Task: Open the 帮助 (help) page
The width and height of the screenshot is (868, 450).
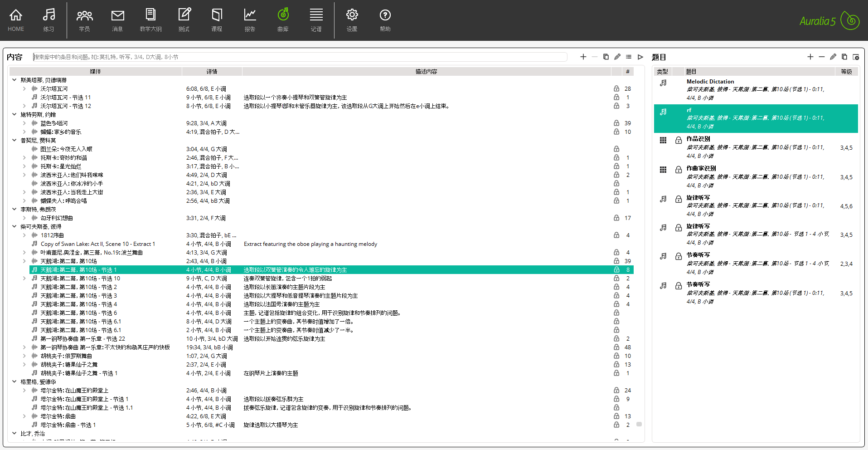Action: pos(385,20)
